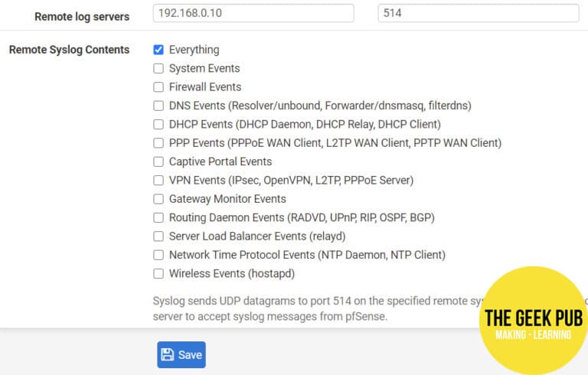
Task: Tick the Firewall Events checkbox
Action: point(158,87)
